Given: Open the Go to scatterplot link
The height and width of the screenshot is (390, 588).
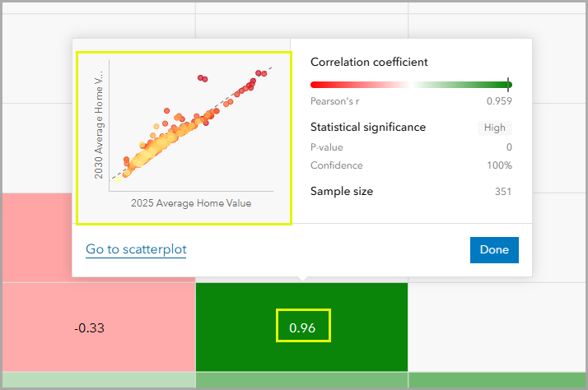Looking at the screenshot, I should [136, 249].
